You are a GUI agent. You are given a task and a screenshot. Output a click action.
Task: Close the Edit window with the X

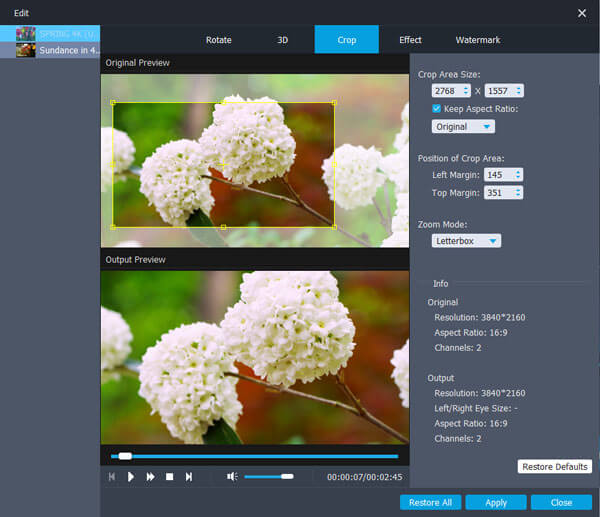coord(582,13)
